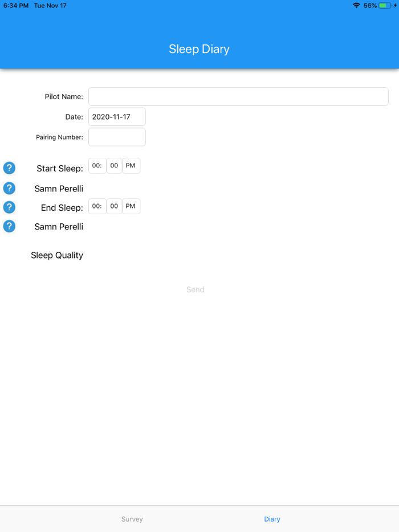Switch to the Survey tab
Viewport: 399px width, 532px height.
point(132,519)
